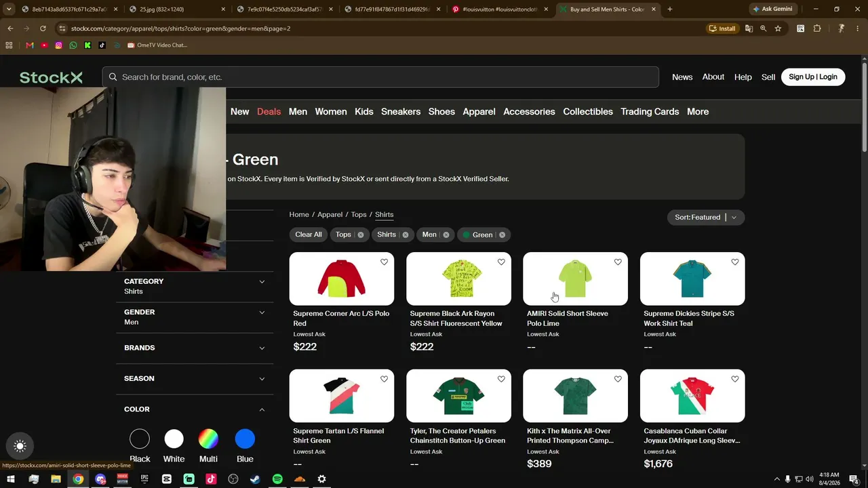
Task: Open the Sell link
Action: 768,77
